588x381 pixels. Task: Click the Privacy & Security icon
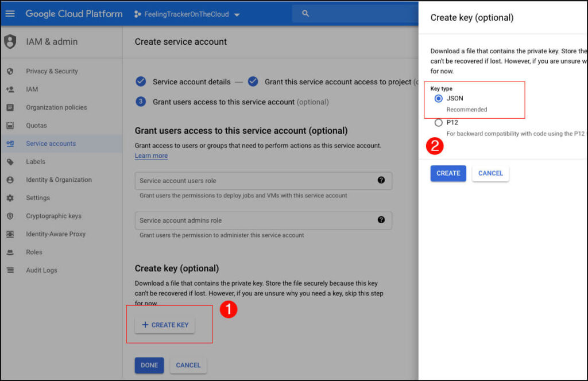point(10,71)
